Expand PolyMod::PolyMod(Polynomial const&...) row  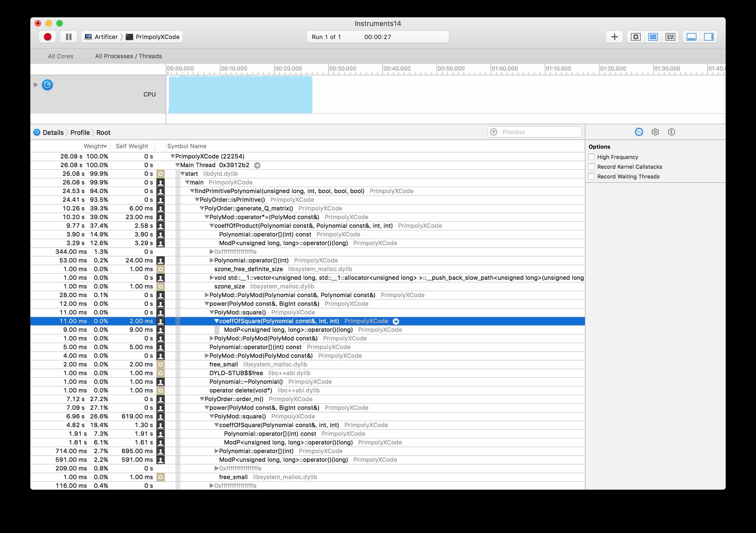pos(207,295)
